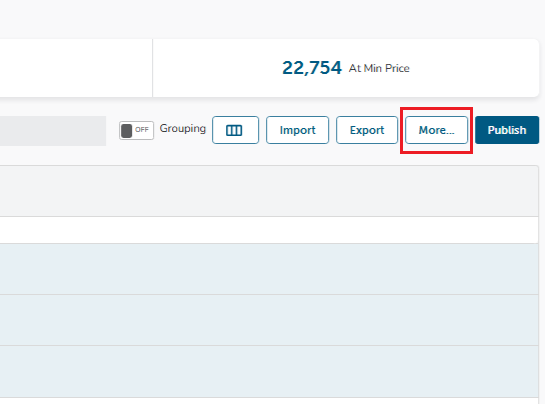The width and height of the screenshot is (545, 404).
Task: Click the empty left section of stats card
Action: [76, 68]
